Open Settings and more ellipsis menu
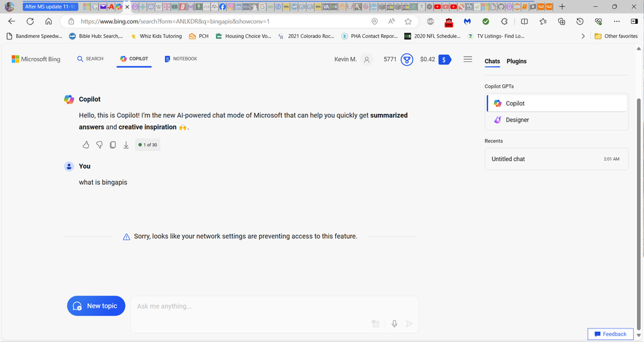 617,21
